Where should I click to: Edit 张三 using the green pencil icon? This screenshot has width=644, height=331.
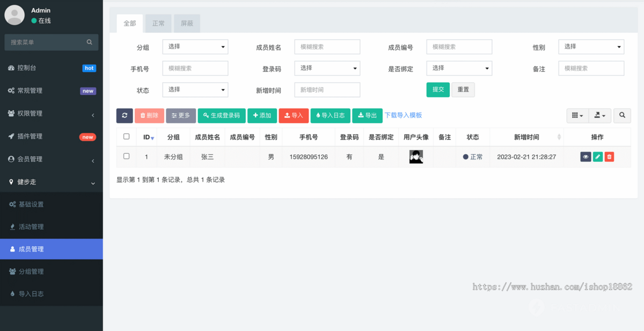(x=597, y=156)
